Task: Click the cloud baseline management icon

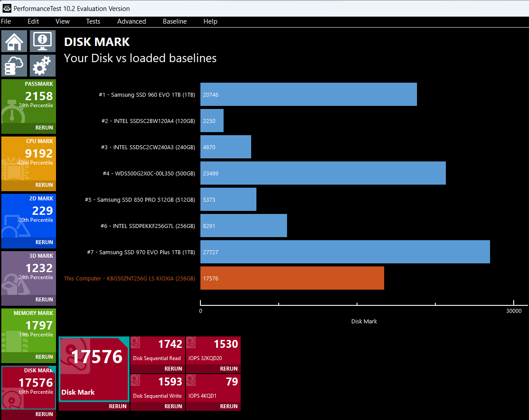Action: click(x=14, y=66)
